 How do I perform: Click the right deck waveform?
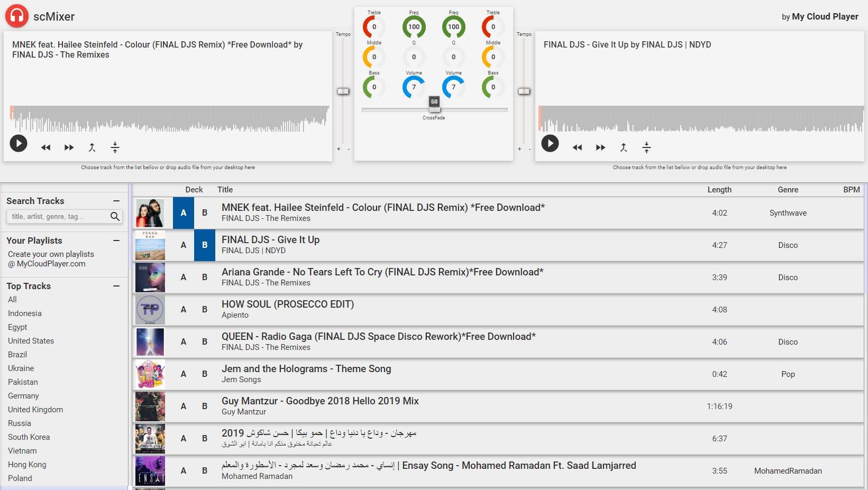click(x=701, y=118)
